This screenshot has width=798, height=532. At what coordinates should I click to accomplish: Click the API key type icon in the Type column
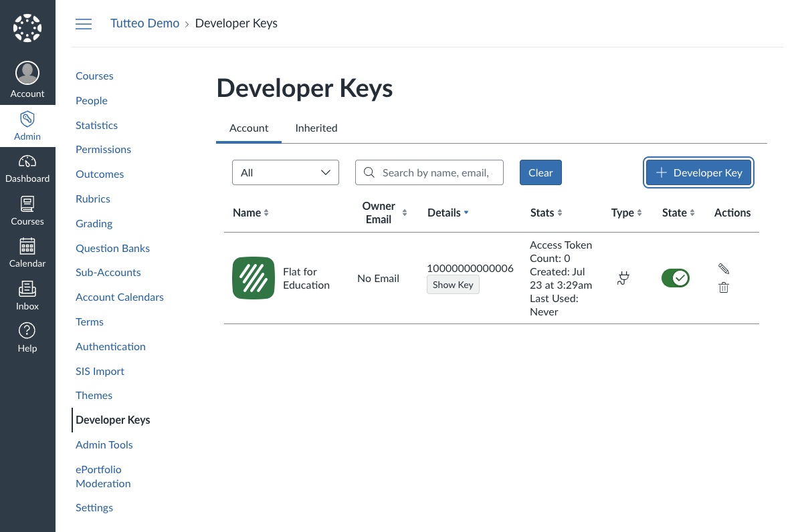click(x=623, y=278)
